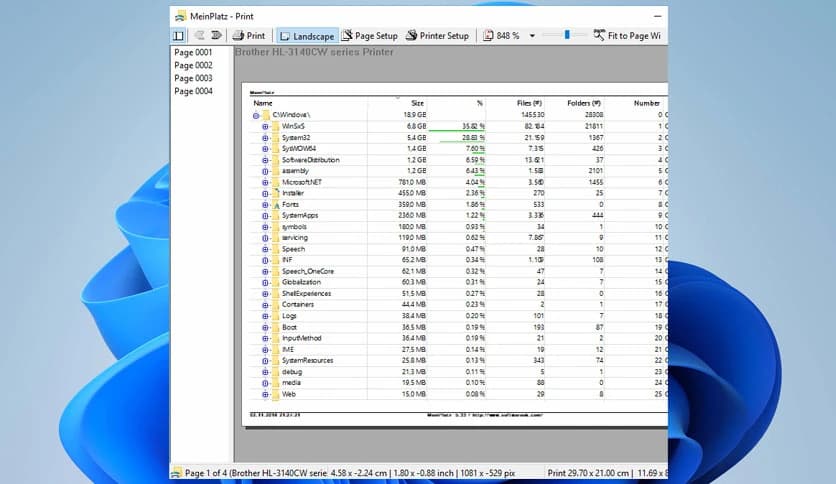Collapse the C:\Windows\ root node
The width and height of the screenshot is (836, 484).
[257, 116]
